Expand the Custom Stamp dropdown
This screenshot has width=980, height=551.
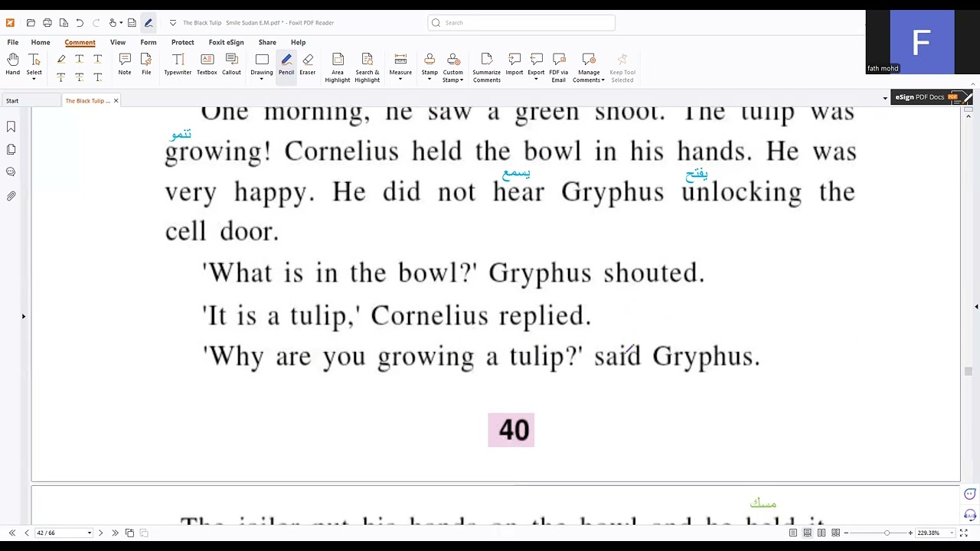pos(462,80)
